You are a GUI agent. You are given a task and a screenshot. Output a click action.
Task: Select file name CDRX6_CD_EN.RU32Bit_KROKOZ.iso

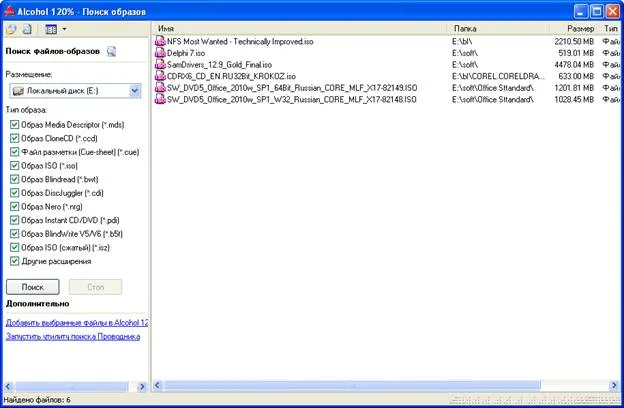[x=231, y=76]
